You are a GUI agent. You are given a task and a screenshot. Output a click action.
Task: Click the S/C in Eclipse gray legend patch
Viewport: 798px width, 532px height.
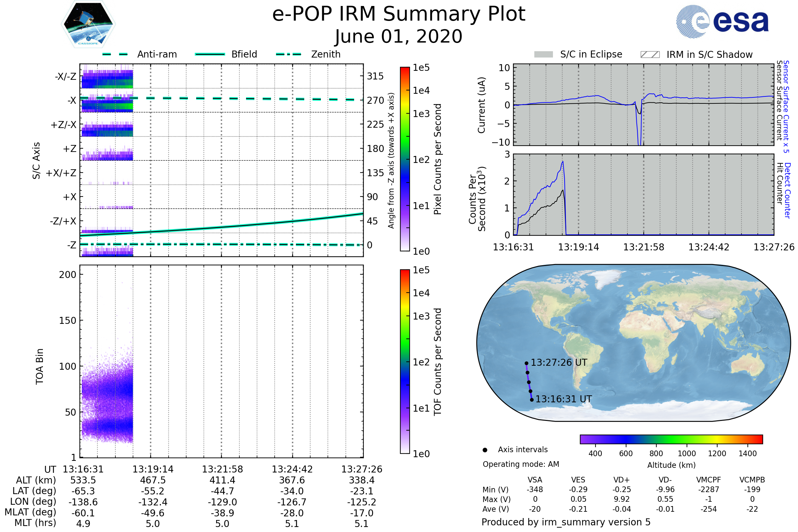tap(543, 55)
